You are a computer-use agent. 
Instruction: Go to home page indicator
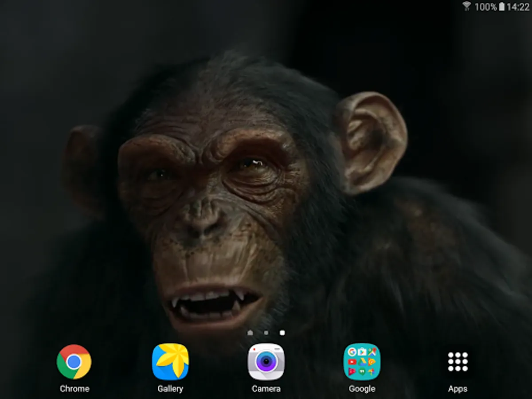pos(250,332)
